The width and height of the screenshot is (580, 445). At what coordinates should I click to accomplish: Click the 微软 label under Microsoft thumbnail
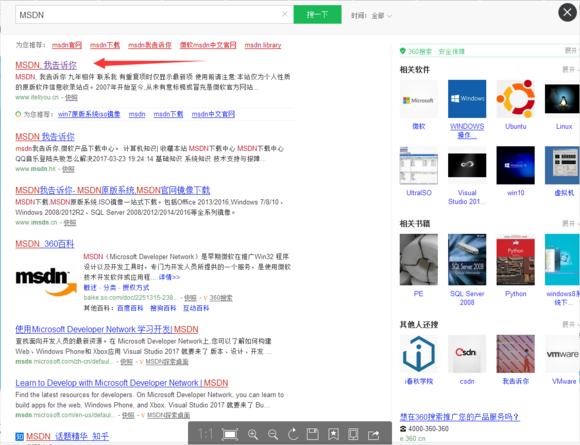point(419,127)
